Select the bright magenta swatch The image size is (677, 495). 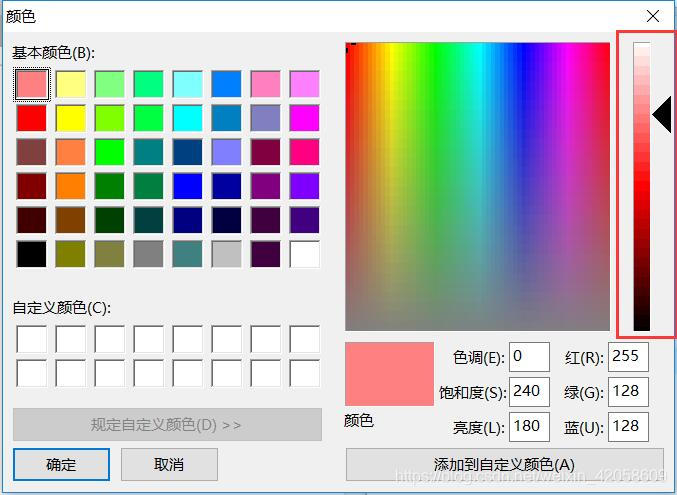pyautogui.click(x=304, y=118)
